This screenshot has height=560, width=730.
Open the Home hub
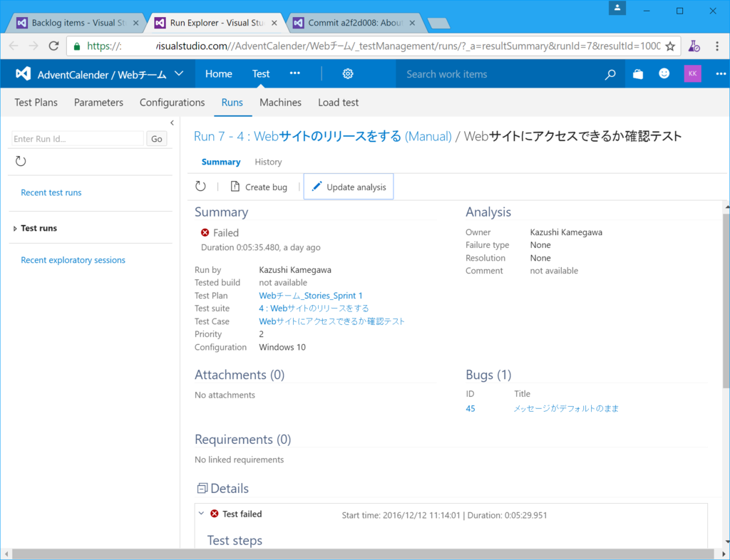(x=219, y=73)
